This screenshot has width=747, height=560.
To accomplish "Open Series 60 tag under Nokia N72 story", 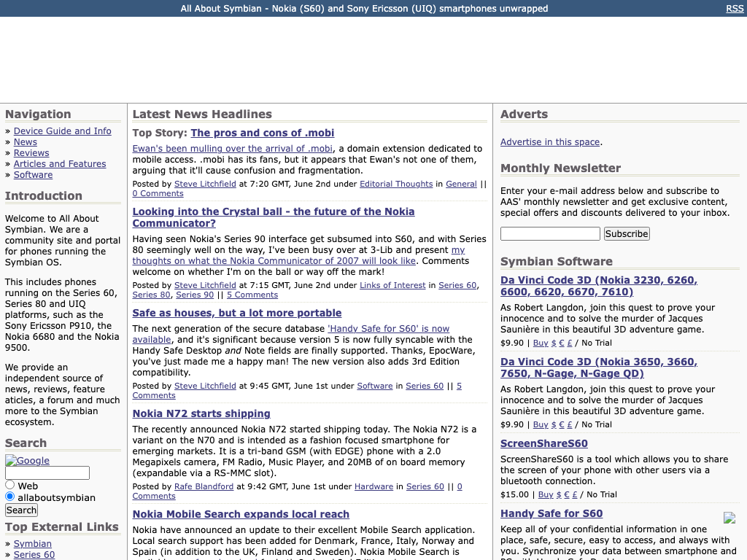I will pos(425,486).
